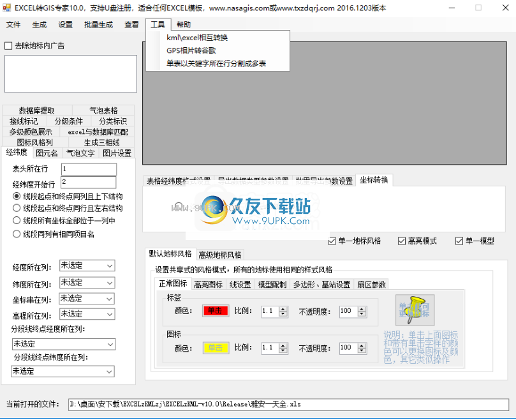516x420 pixels.
Task: Open 查看 menu
Action: [131, 25]
